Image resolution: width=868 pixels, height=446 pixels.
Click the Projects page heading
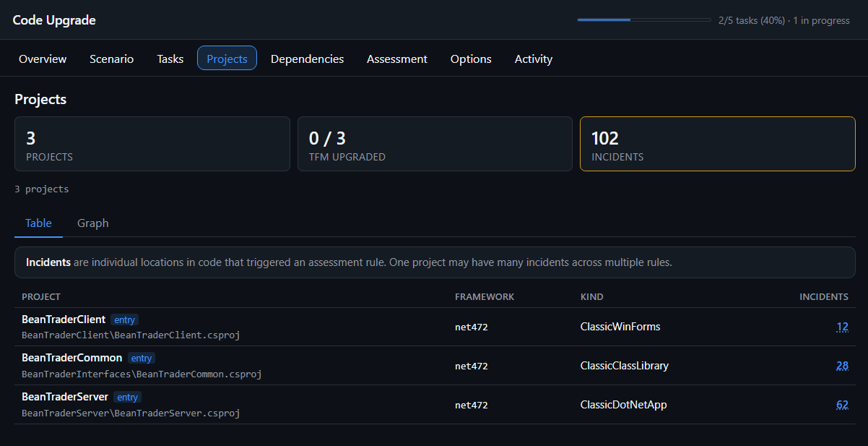40,99
